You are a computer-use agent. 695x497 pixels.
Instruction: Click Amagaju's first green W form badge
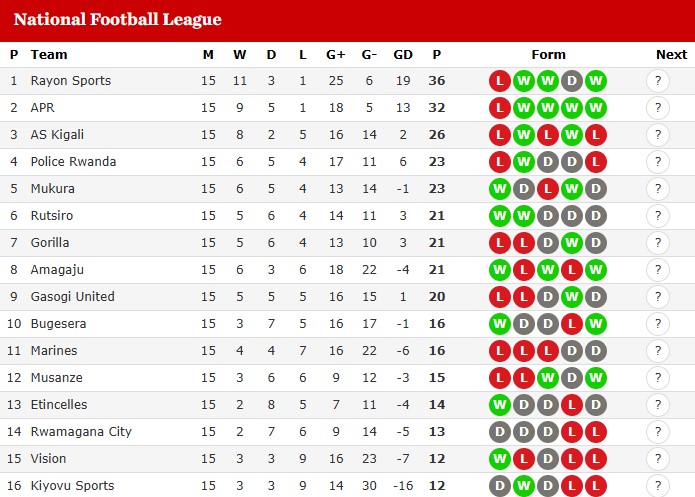click(x=500, y=270)
